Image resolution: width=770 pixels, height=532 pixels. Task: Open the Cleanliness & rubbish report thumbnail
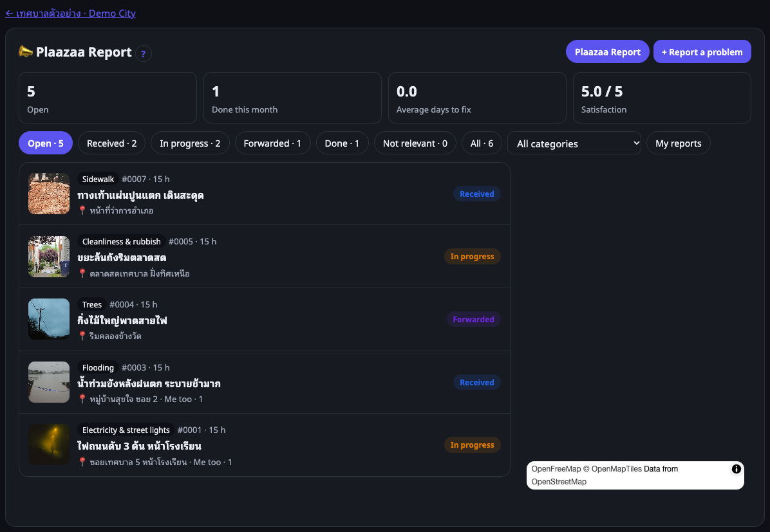[49, 256]
